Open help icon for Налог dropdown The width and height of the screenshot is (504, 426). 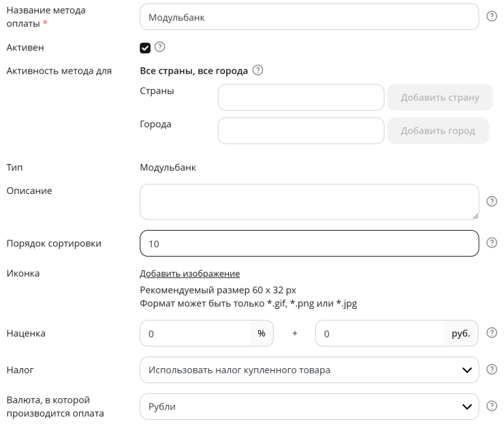point(492,369)
